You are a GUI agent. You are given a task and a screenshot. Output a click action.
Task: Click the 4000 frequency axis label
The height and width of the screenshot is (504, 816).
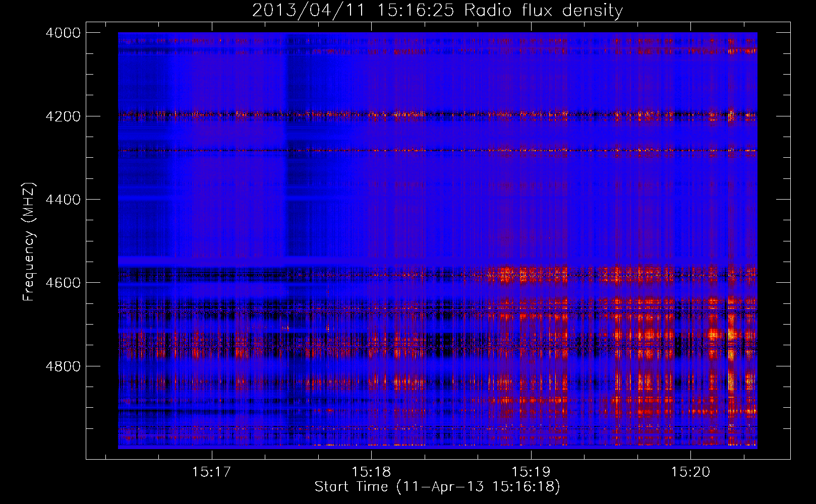(63, 33)
